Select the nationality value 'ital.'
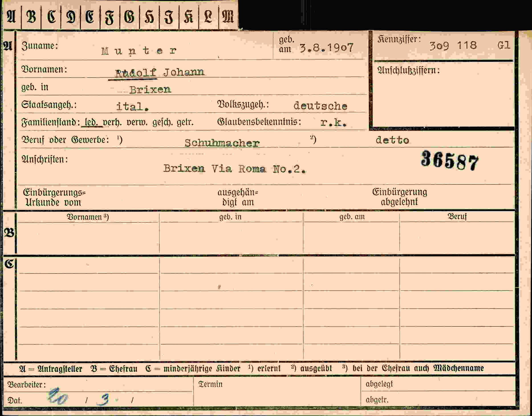Viewport: 532px width, 416px height. pyautogui.click(x=132, y=107)
